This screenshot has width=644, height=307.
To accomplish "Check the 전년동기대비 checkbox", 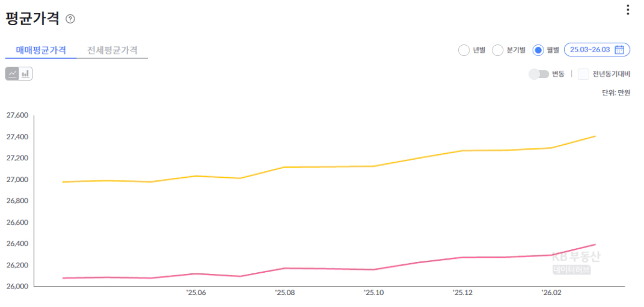I will pos(583,74).
